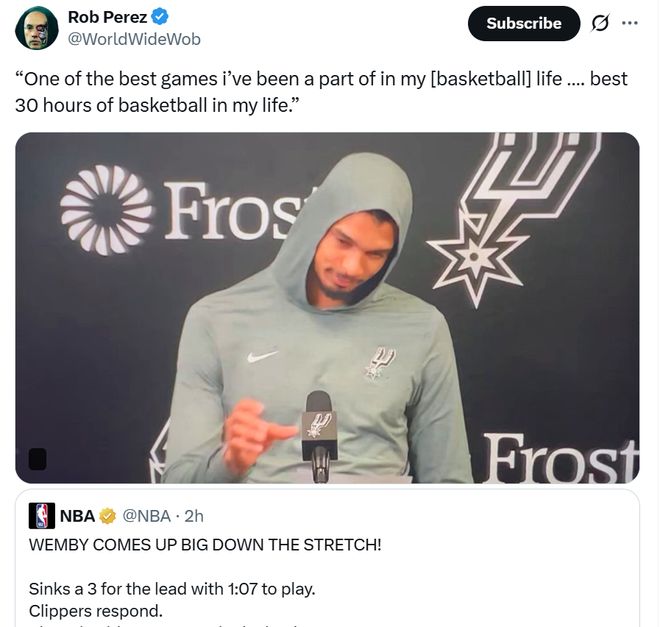Click the NBA logo avatar in quoted post
This screenshot has height=627, width=660.
(42, 516)
